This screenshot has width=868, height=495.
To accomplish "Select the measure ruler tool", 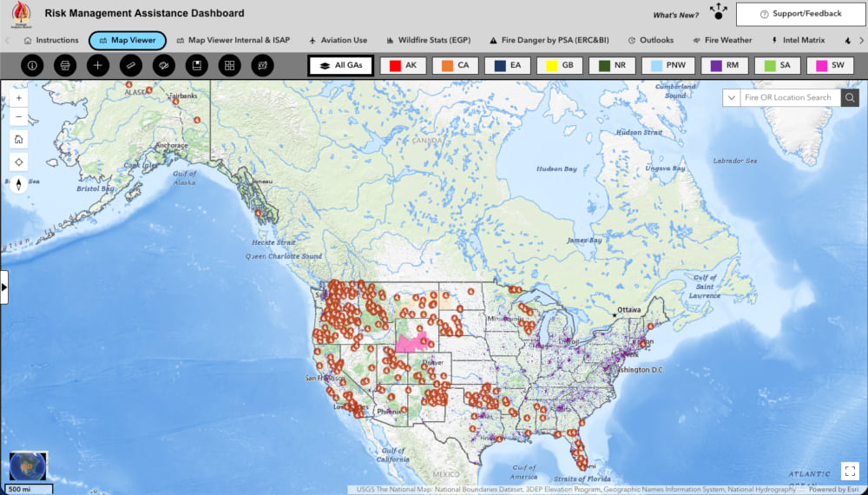I will coord(131,65).
